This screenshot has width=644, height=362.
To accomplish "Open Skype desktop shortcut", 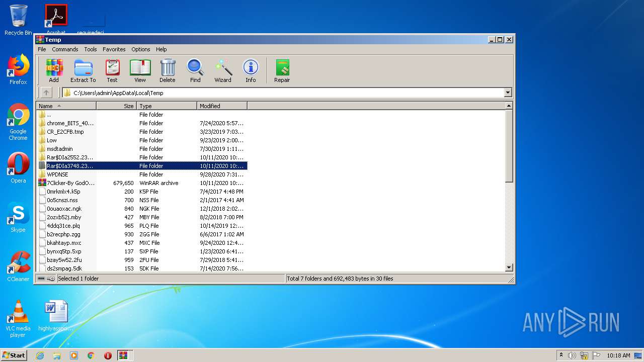I will click(x=18, y=218).
